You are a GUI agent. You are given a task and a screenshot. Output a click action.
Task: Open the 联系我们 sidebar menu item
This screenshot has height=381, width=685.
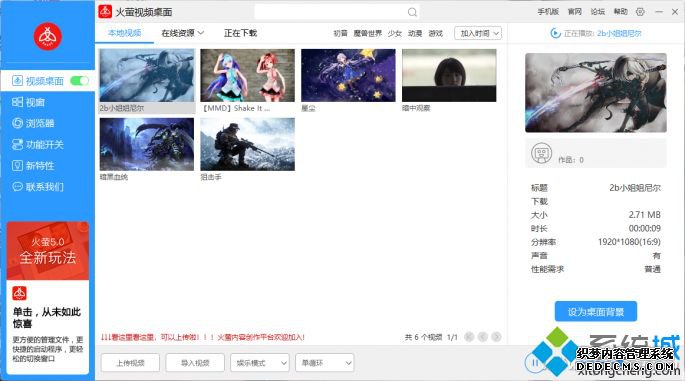(x=47, y=187)
